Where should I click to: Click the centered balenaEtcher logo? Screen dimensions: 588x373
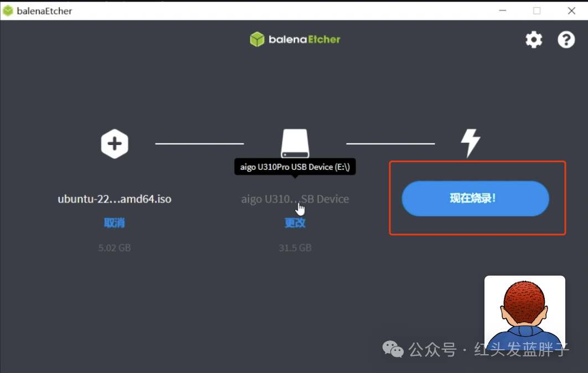[x=295, y=39]
